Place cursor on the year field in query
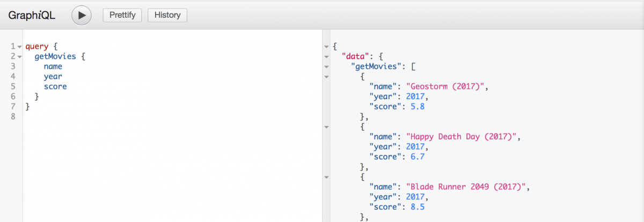 (x=53, y=77)
